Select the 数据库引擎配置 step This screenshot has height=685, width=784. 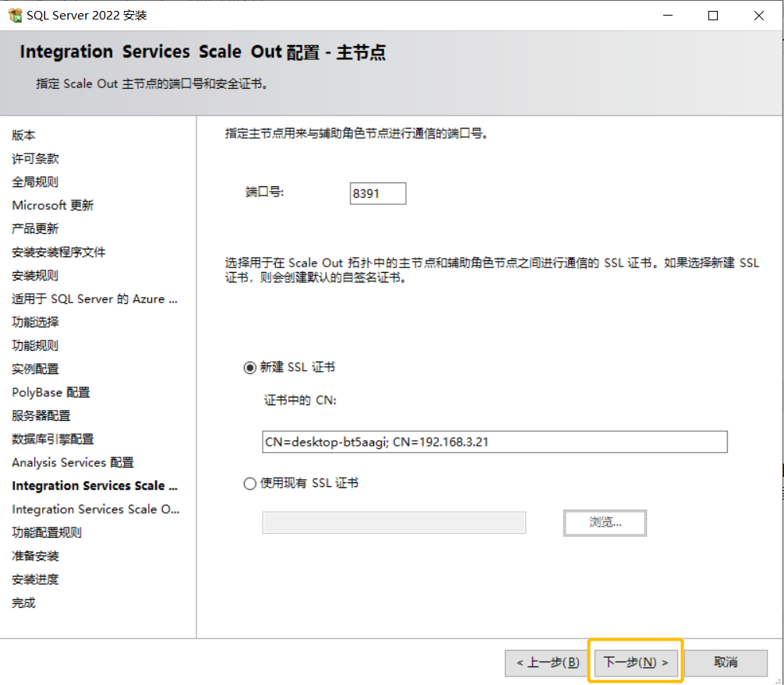point(52,439)
